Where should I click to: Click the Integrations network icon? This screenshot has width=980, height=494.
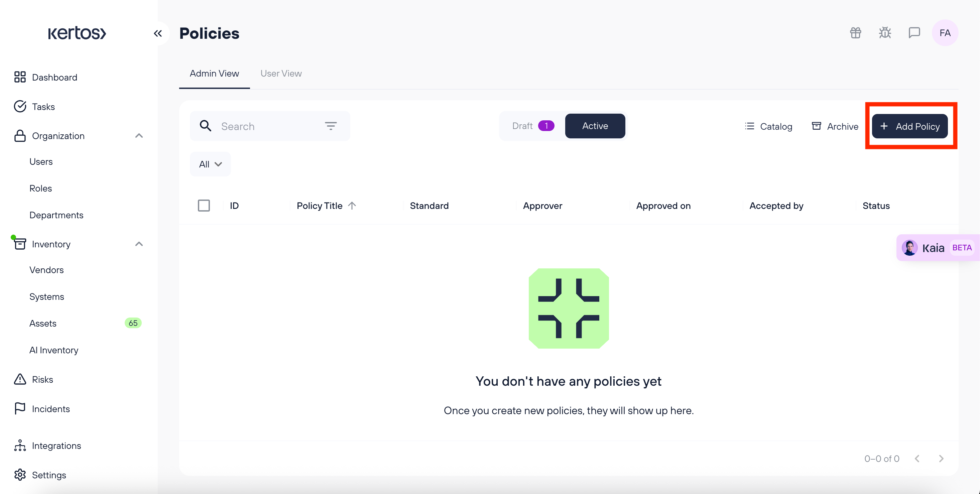pyautogui.click(x=20, y=445)
